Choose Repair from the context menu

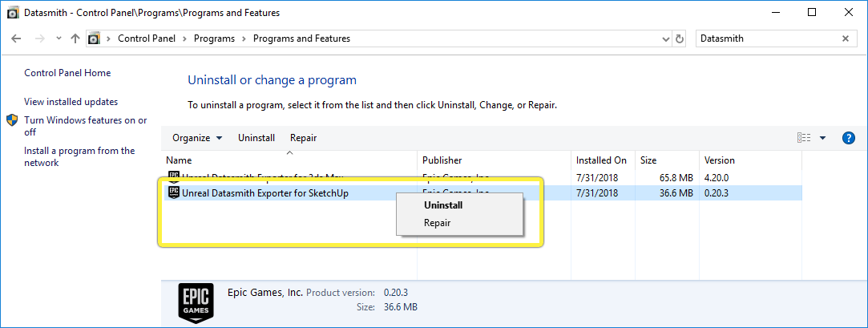pos(437,223)
